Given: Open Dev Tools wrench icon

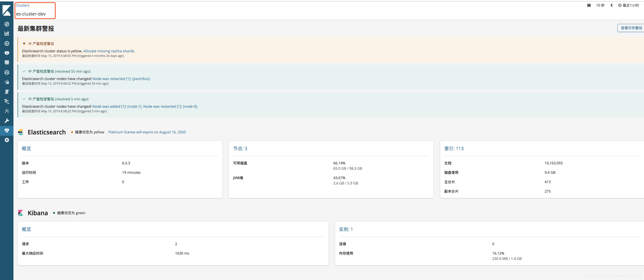Looking at the screenshot, I should 7,121.
